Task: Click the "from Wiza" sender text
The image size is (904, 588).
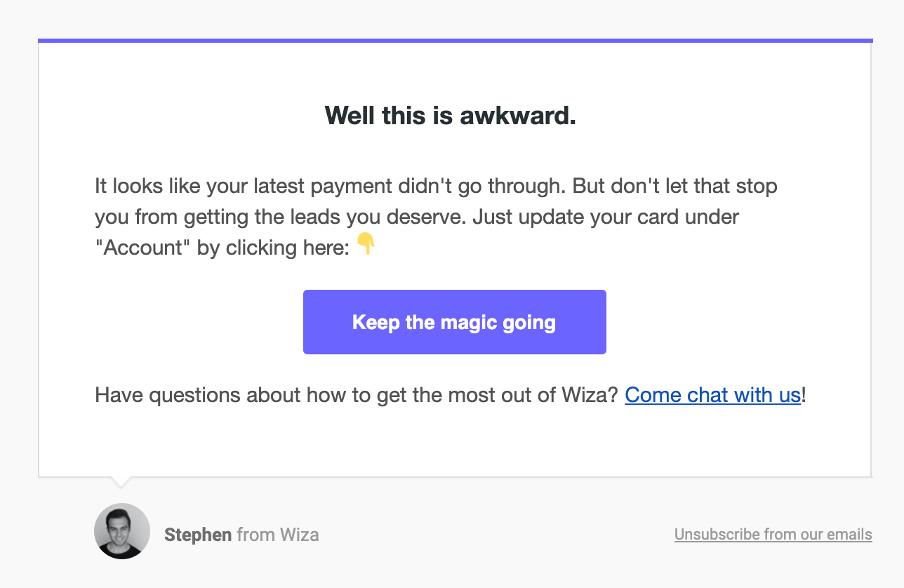Action: [278, 535]
